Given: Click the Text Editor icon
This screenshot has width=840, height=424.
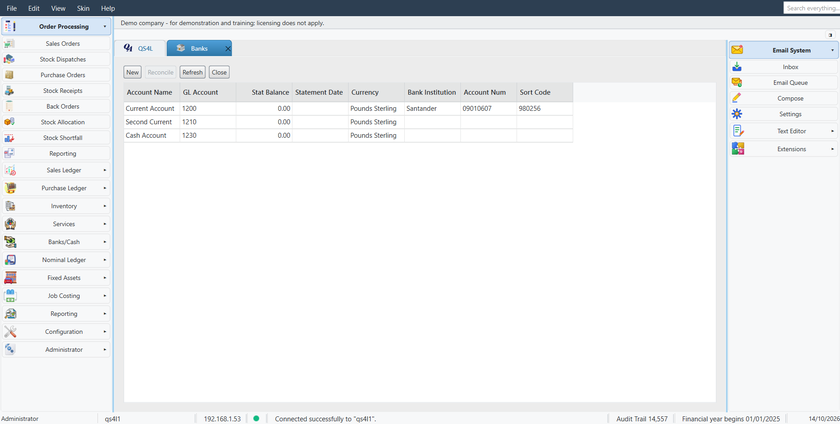Looking at the screenshot, I should coord(738,131).
